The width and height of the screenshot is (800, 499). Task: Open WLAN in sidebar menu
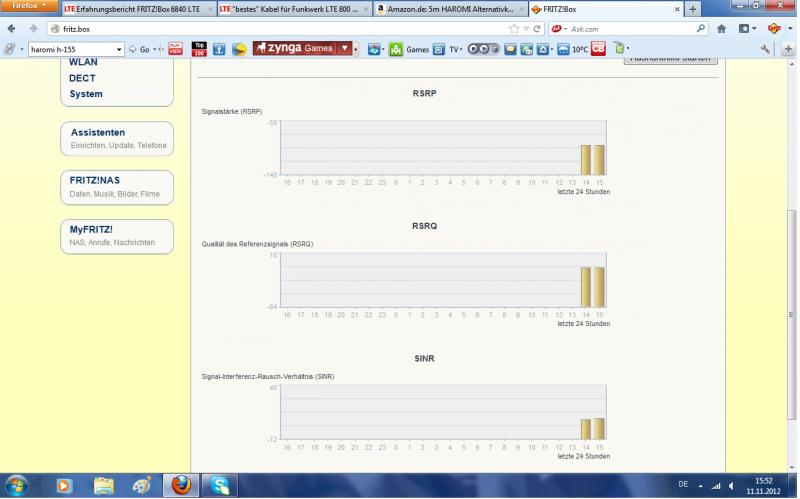pos(83,63)
